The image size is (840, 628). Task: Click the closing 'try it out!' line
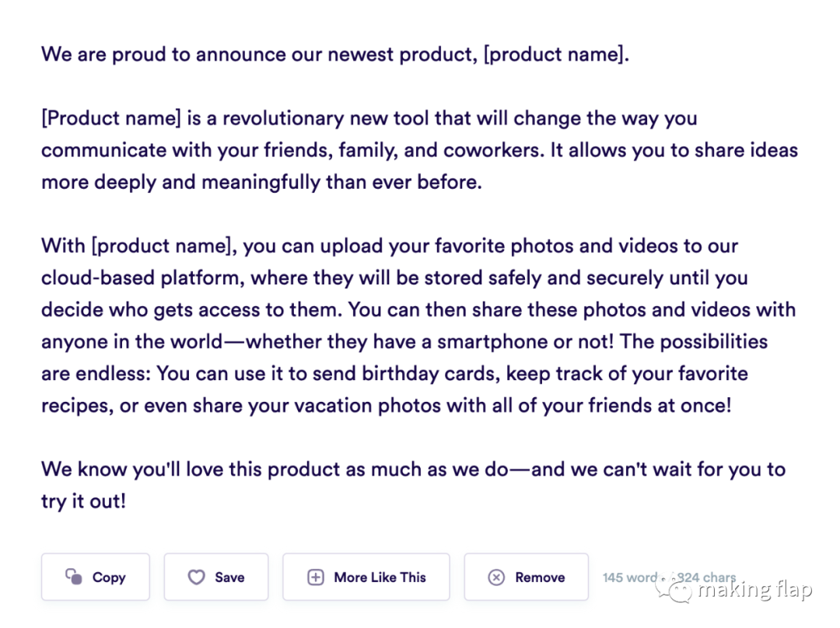pos(83,501)
